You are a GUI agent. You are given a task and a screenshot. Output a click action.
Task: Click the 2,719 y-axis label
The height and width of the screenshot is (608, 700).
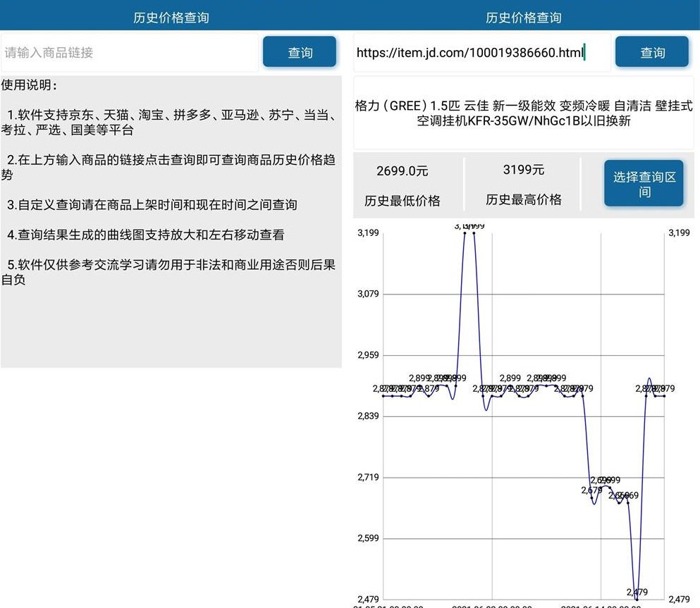tap(368, 477)
